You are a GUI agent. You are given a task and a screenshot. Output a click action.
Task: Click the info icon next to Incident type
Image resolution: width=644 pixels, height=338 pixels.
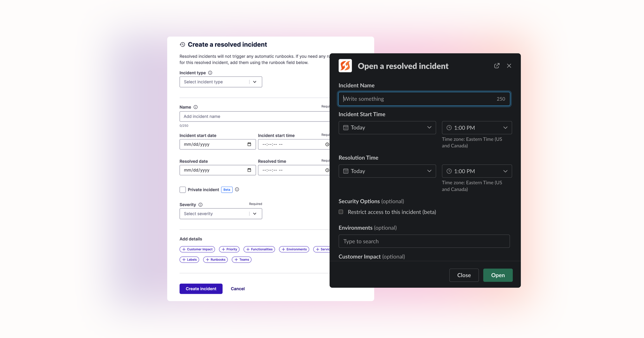210,73
